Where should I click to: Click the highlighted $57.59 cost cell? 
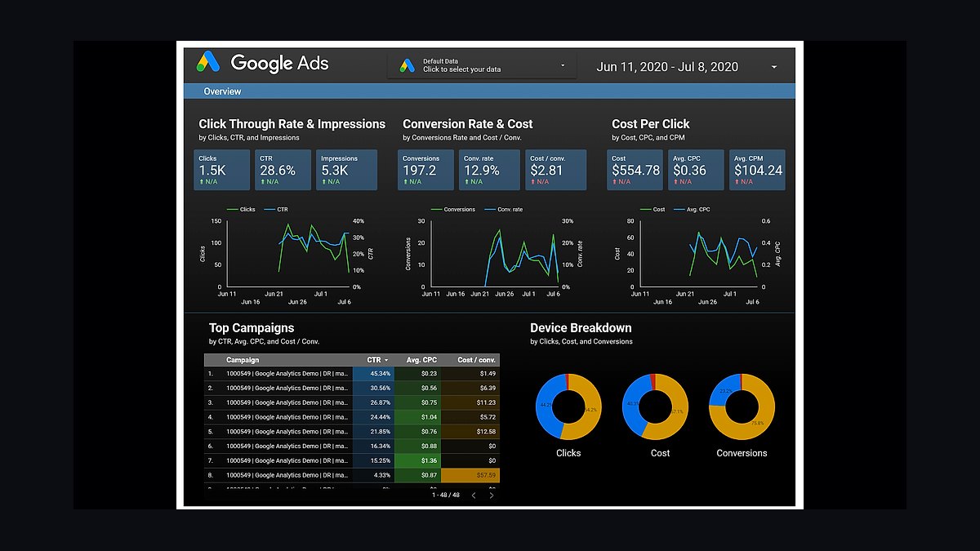point(470,475)
